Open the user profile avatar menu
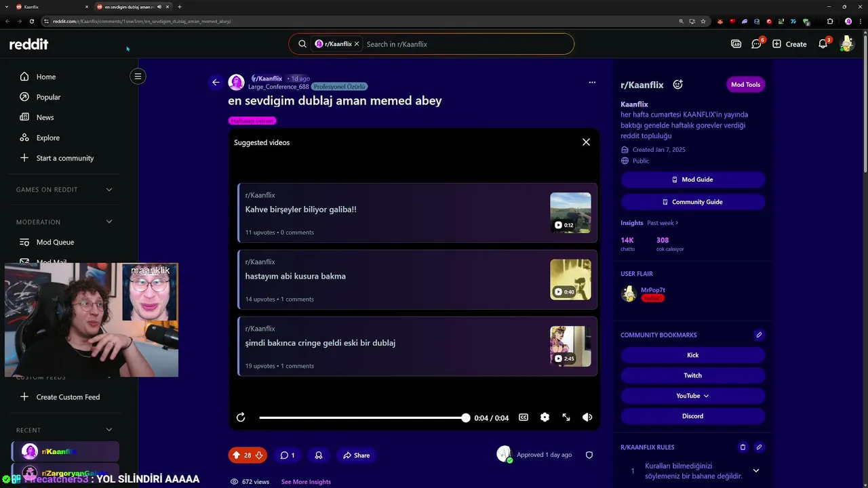This screenshot has height=488, width=868. (x=846, y=44)
